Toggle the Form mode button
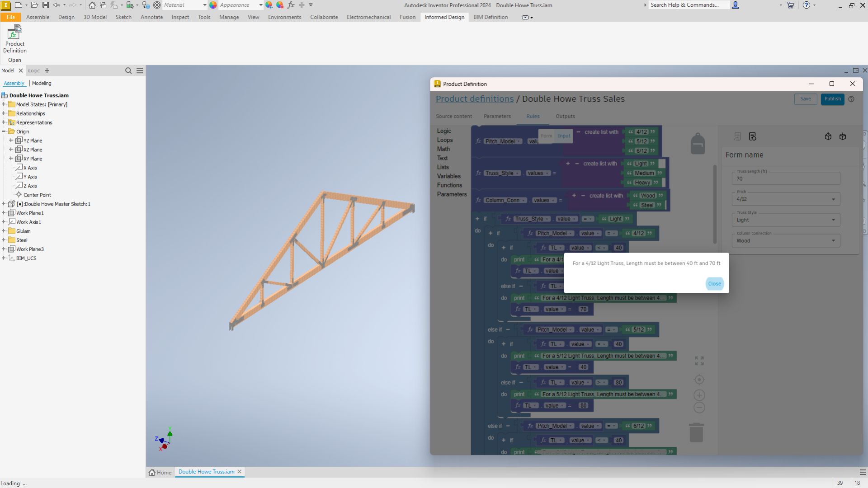 coord(546,136)
